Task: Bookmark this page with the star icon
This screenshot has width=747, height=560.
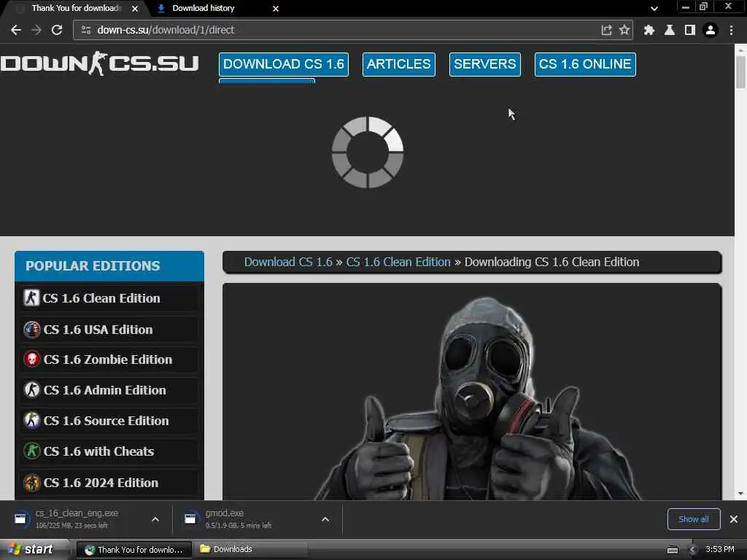Action: click(x=624, y=30)
